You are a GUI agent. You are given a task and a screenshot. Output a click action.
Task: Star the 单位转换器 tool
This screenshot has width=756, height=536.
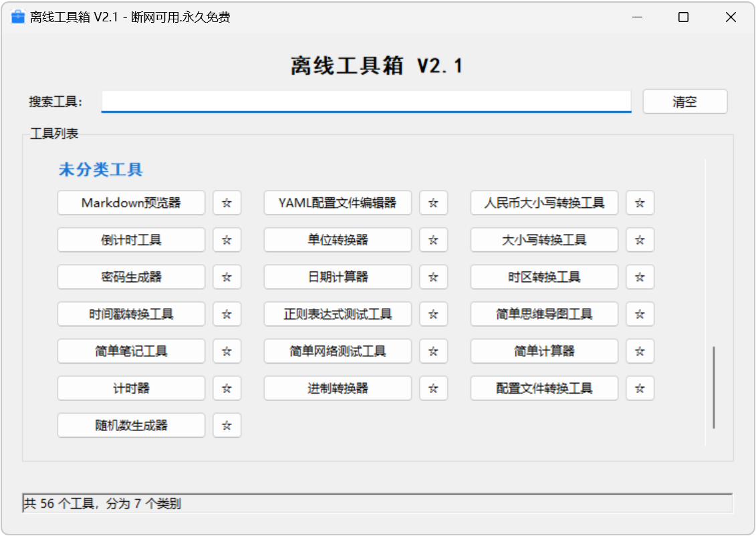tap(433, 240)
